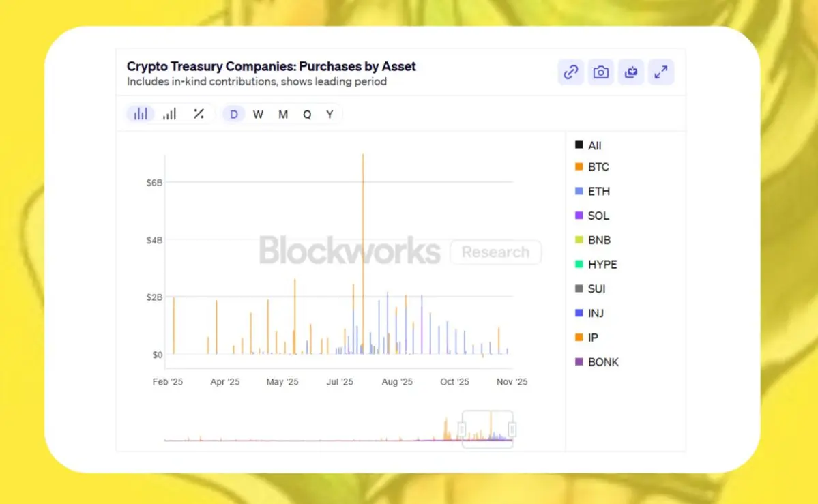Switch to the M monthly period tab
Viewport: 818px width, 504px height.
click(x=283, y=114)
